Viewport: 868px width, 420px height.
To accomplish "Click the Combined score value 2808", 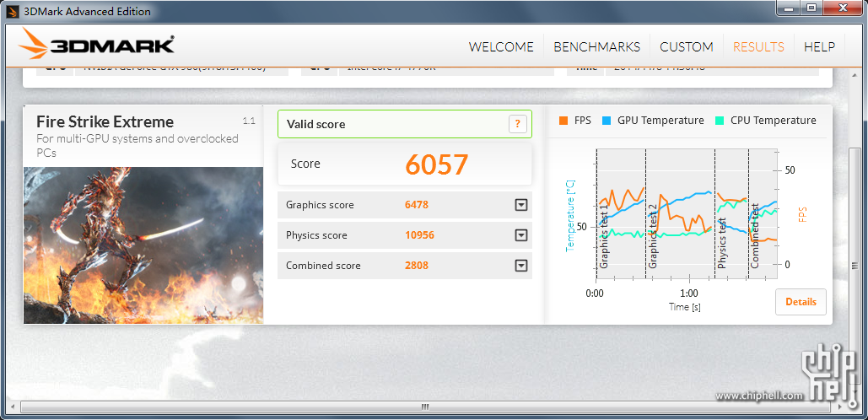I will click(x=417, y=267).
